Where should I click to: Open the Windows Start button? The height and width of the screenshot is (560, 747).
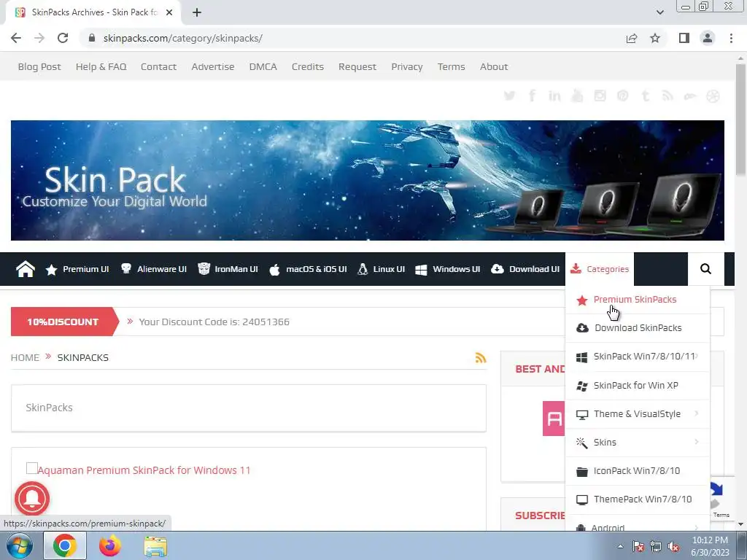tap(20, 545)
